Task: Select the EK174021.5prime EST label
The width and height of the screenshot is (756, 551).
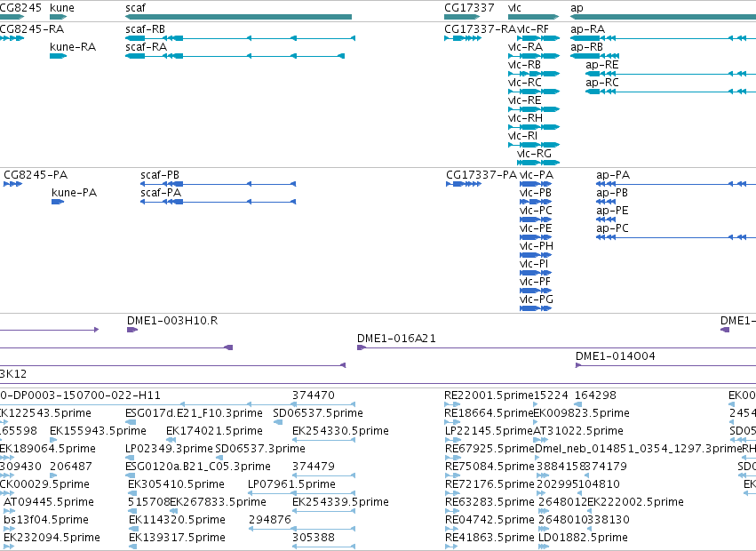Action: point(215,431)
